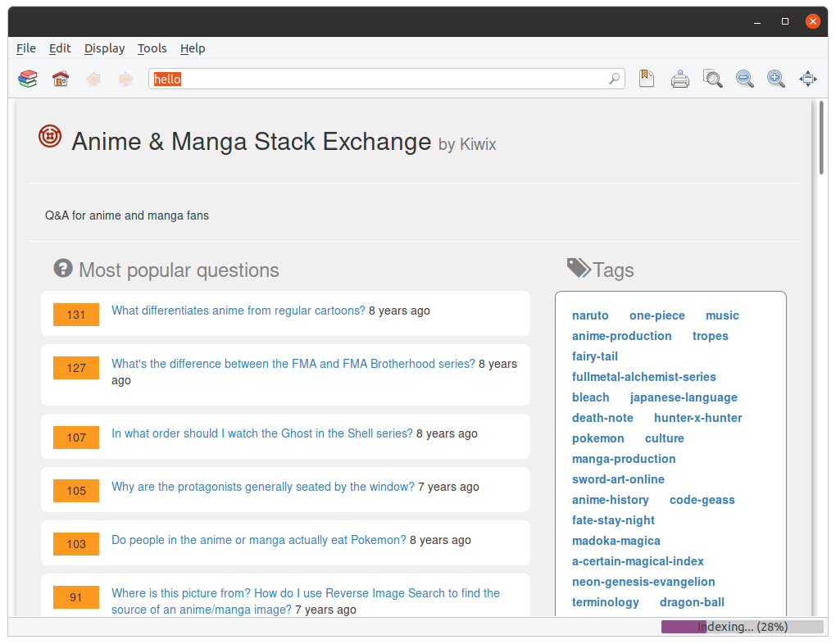The height and width of the screenshot is (644, 836).
Task: Select the hunter-x-hunter tag
Action: (x=698, y=418)
